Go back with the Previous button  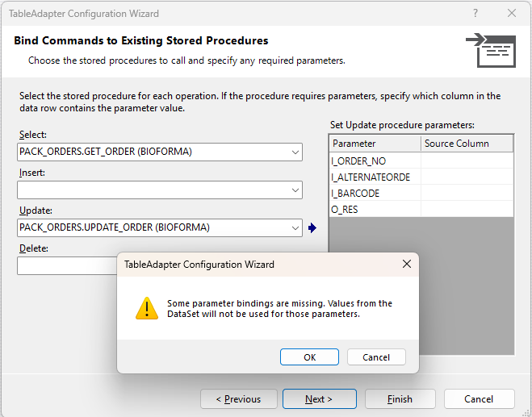237,399
